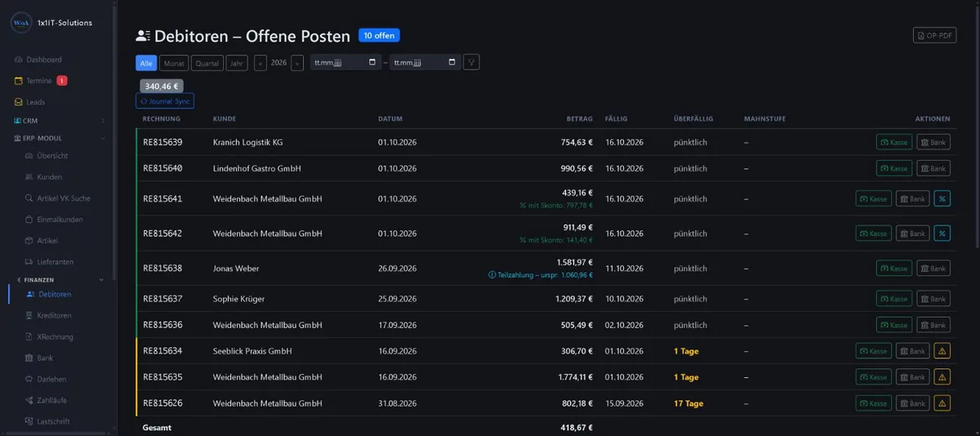The image size is (980, 436).
Task: Pay RE815637 via Kasse
Action: click(894, 299)
